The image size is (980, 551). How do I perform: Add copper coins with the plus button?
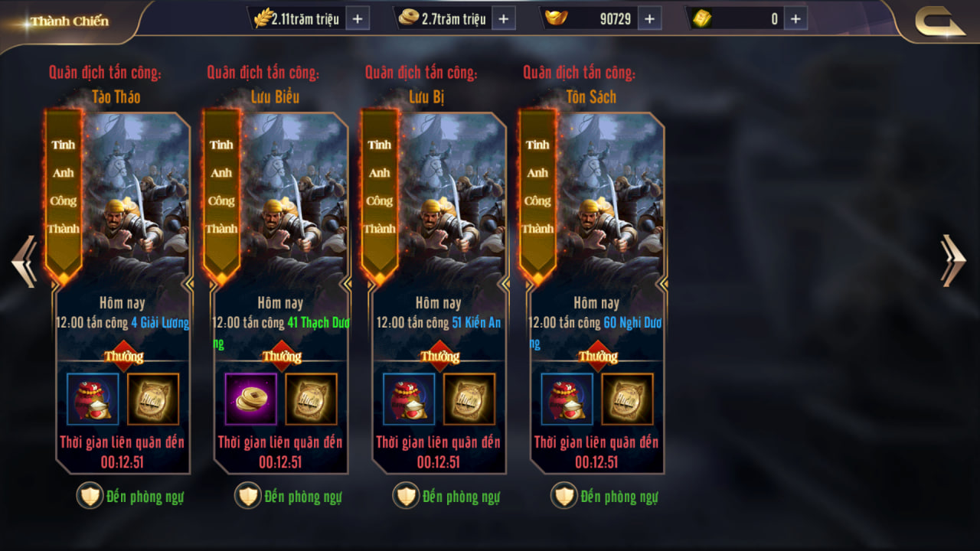pos(503,18)
